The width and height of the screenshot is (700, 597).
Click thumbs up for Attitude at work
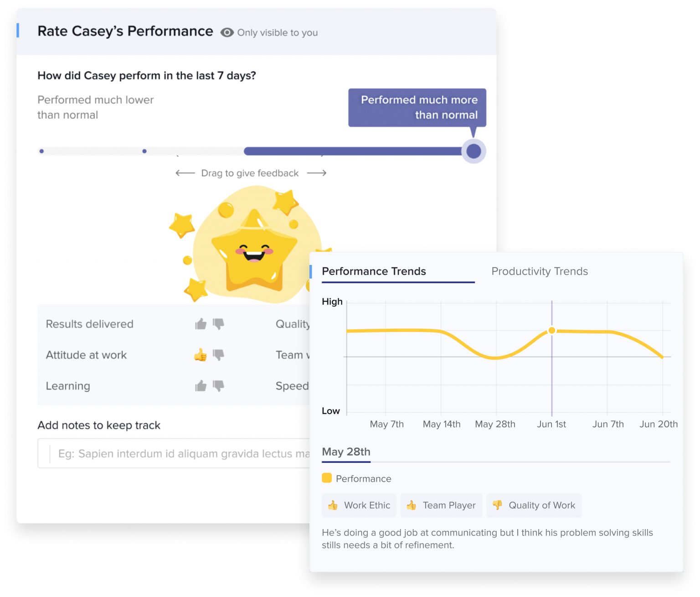[201, 355]
